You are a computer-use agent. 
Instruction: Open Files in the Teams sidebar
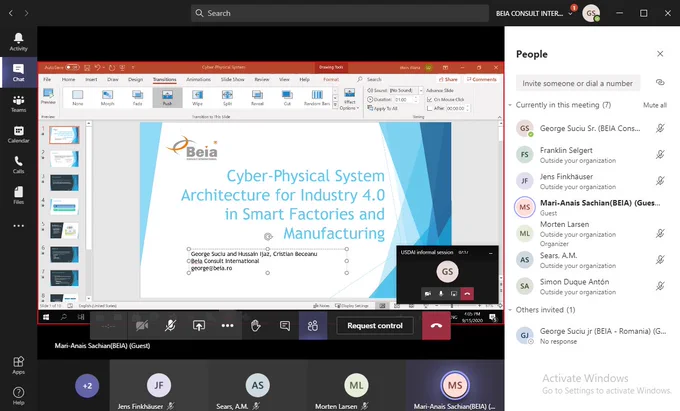(x=18, y=195)
